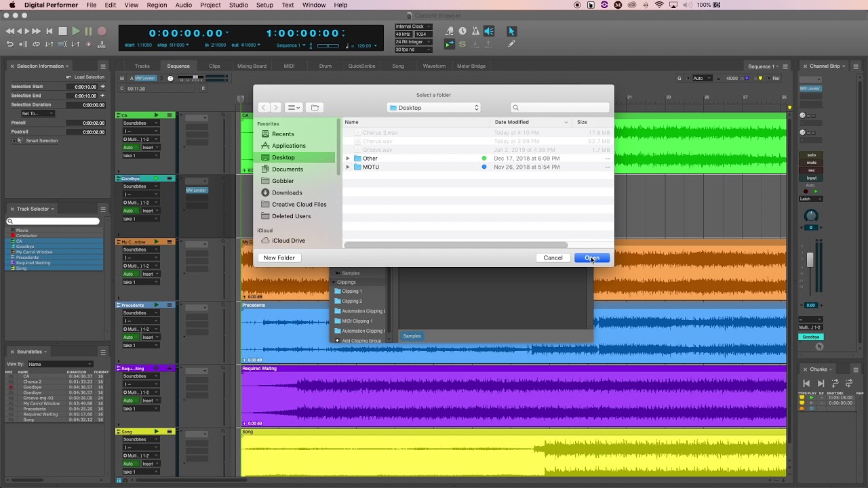
Task: Click the Pause button in transport
Action: coord(88,31)
